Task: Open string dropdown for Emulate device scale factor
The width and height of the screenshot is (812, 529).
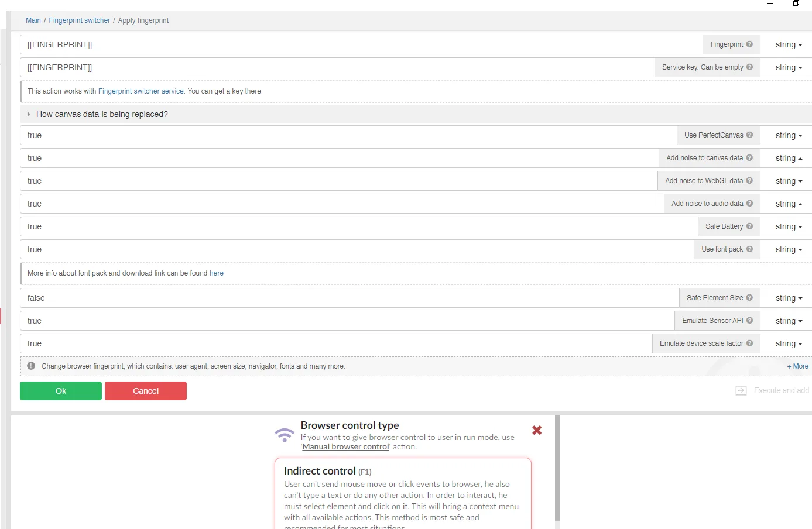Action: [789, 343]
